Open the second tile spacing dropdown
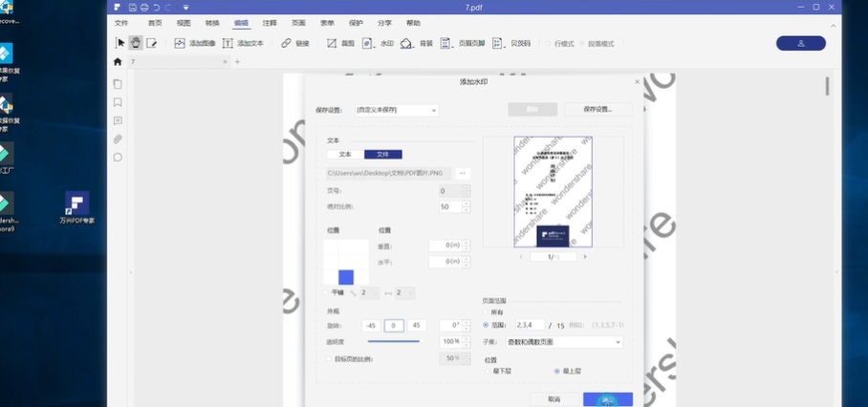This screenshot has height=407, width=868. 404,293
